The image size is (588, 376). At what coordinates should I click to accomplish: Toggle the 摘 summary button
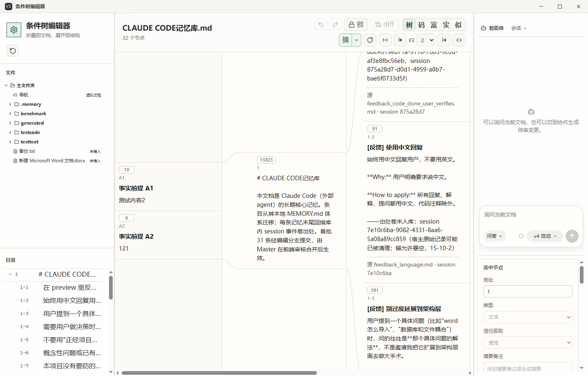coord(345,40)
